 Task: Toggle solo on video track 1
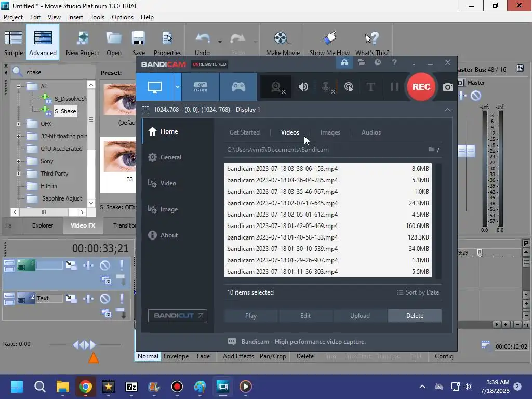(122, 265)
